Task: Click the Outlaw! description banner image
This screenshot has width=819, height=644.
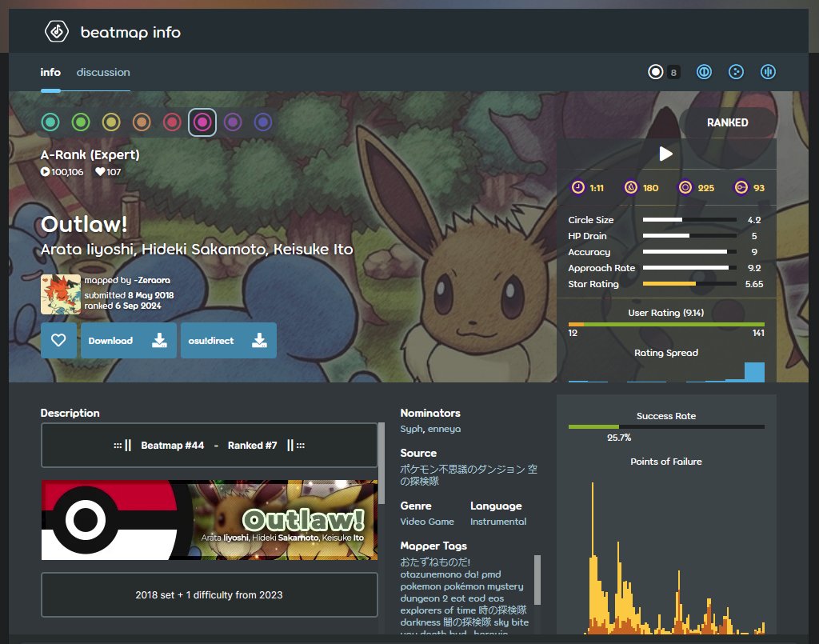Action: tap(210, 520)
